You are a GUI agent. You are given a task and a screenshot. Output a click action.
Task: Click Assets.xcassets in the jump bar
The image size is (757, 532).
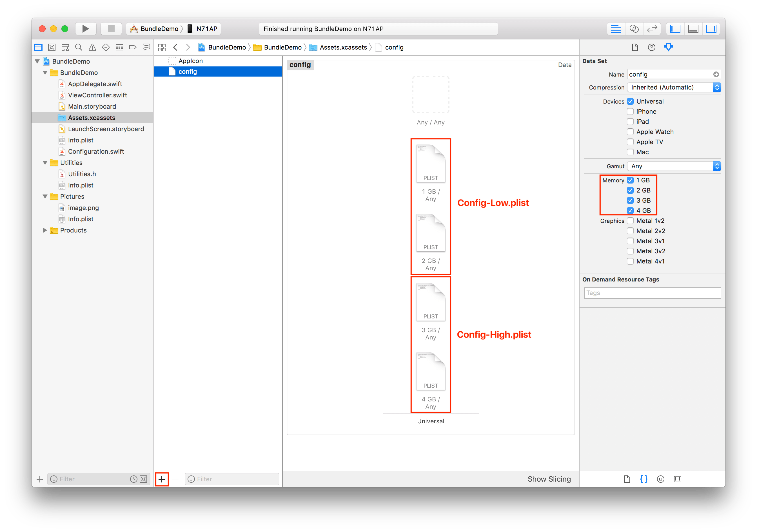(344, 47)
